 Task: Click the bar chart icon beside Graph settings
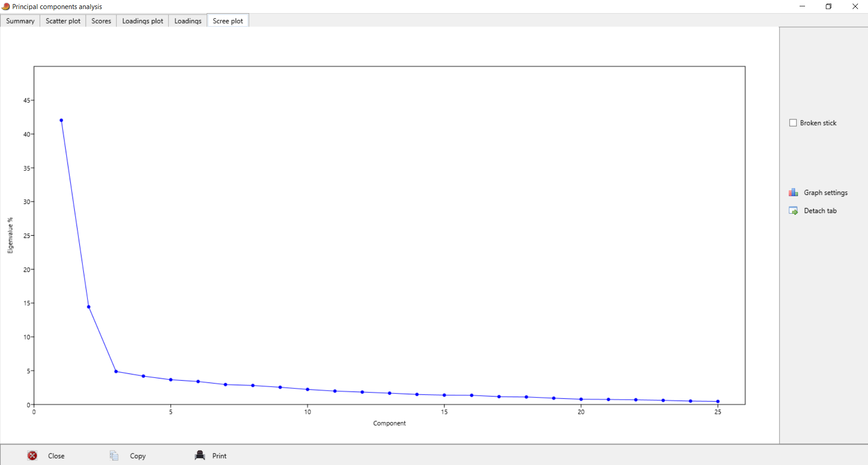793,192
